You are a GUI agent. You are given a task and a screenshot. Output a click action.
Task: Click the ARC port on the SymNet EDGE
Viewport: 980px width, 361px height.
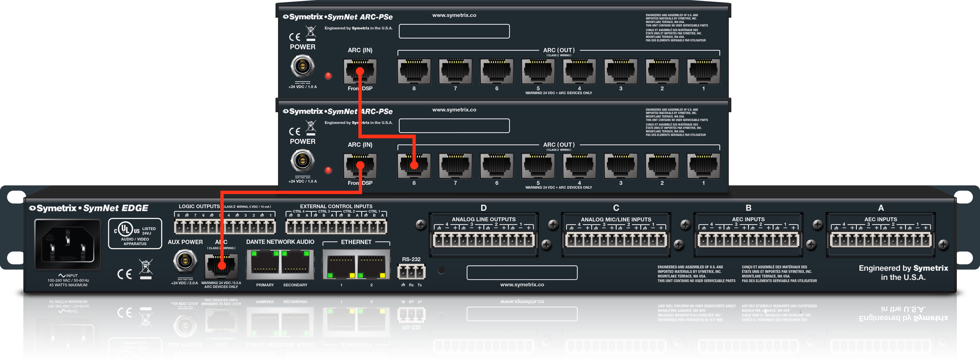[221, 266]
